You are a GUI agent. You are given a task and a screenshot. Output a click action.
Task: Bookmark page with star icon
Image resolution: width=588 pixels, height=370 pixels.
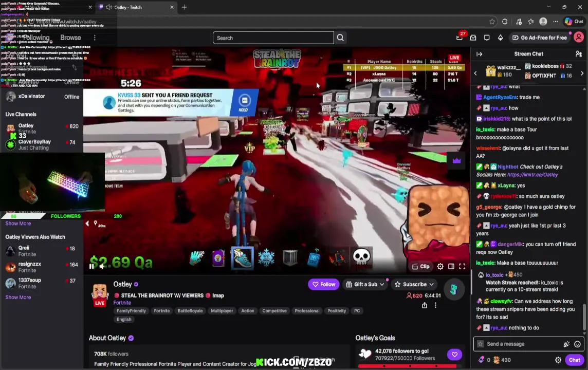[x=492, y=22]
